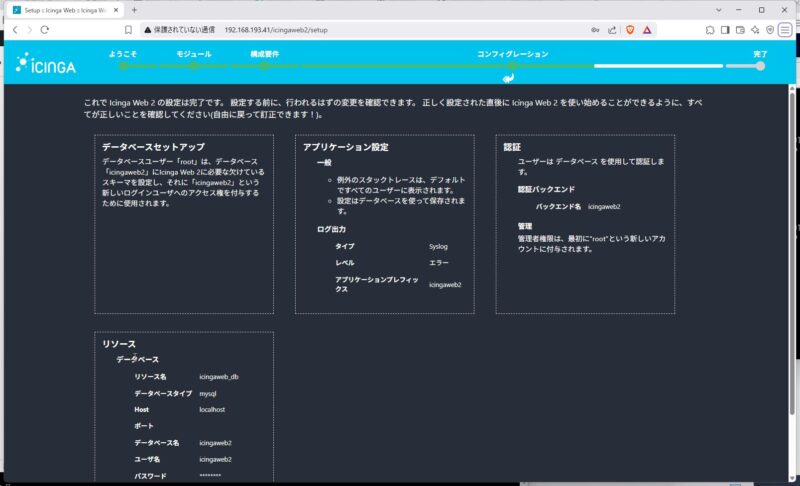This screenshot has width=800, height=486.
Task: Click the Syslog log type value
Action: pyautogui.click(x=438, y=247)
